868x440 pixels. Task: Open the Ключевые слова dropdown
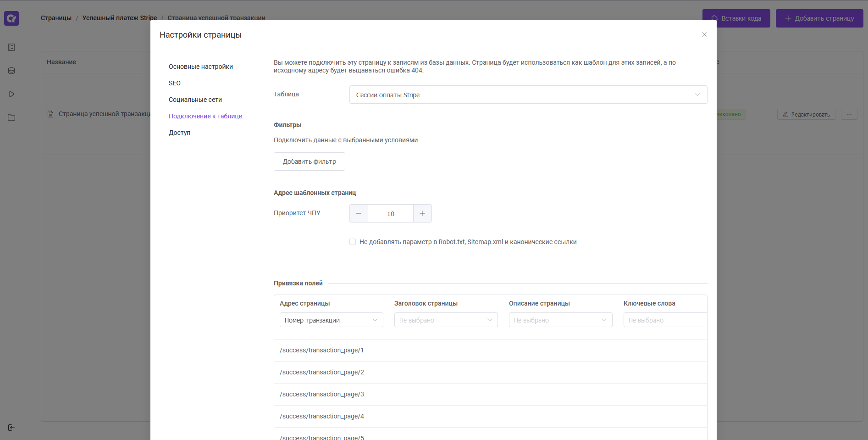pyautogui.click(x=665, y=320)
